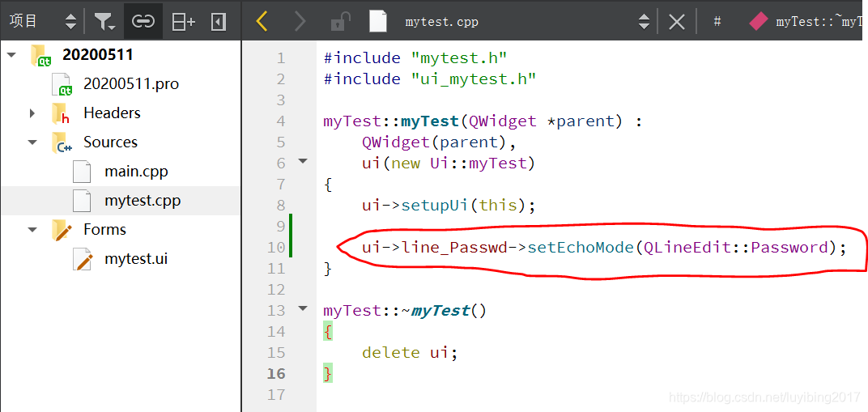The image size is (868, 412).
Task: Select the Sources tree item
Action: pyautogui.click(x=110, y=142)
